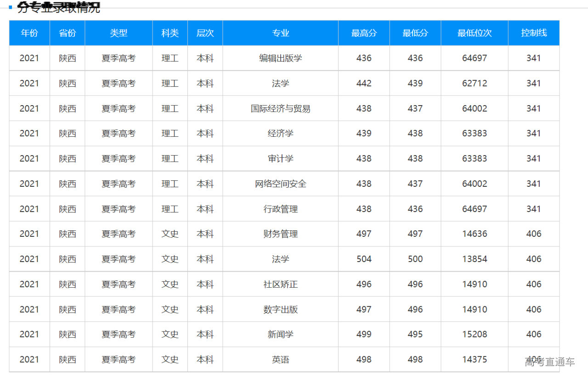Click the 社区矫正 major cell
The image size is (588, 380).
tap(280, 285)
